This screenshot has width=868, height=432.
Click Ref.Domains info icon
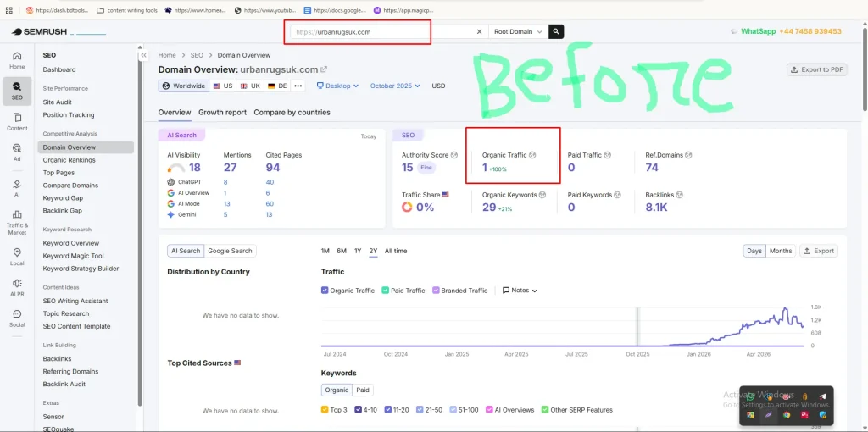[x=688, y=155]
